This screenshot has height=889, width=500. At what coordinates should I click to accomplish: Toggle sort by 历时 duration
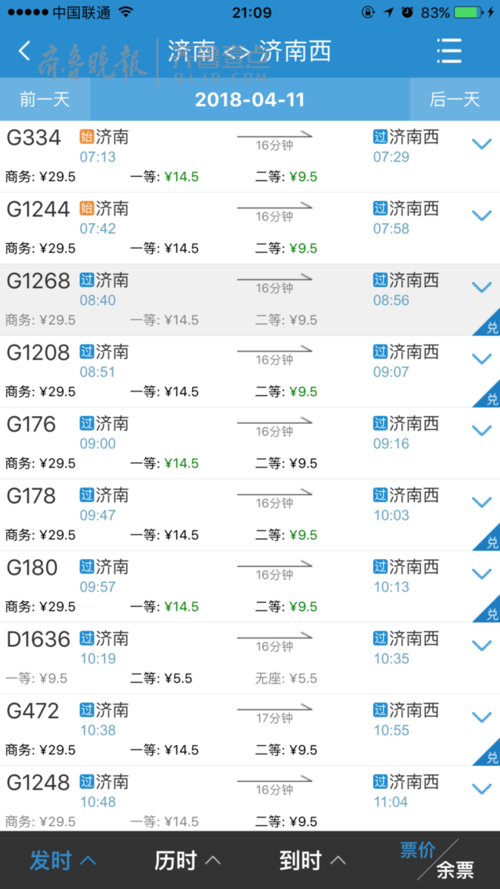point(188,861)
